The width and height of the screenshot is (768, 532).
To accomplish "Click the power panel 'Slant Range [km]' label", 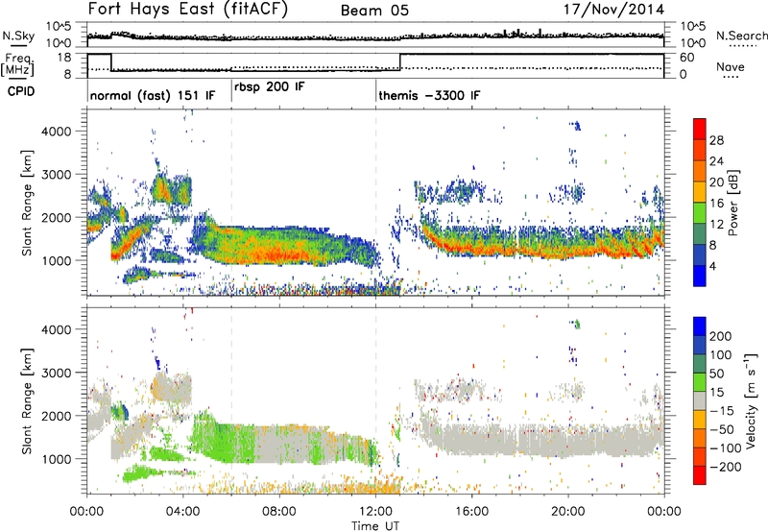I will [x=27, y=203].
